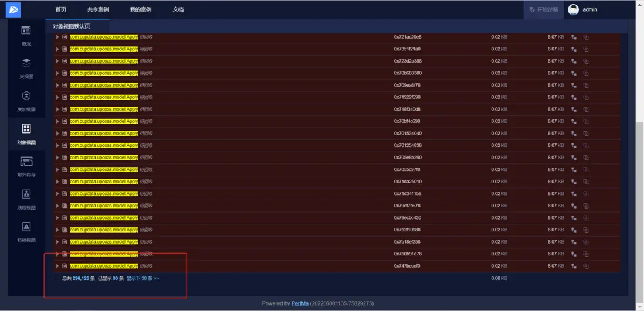Open the 特殊视图 special view icon
The image size is (644, 311).
click(x=26, y=227)
